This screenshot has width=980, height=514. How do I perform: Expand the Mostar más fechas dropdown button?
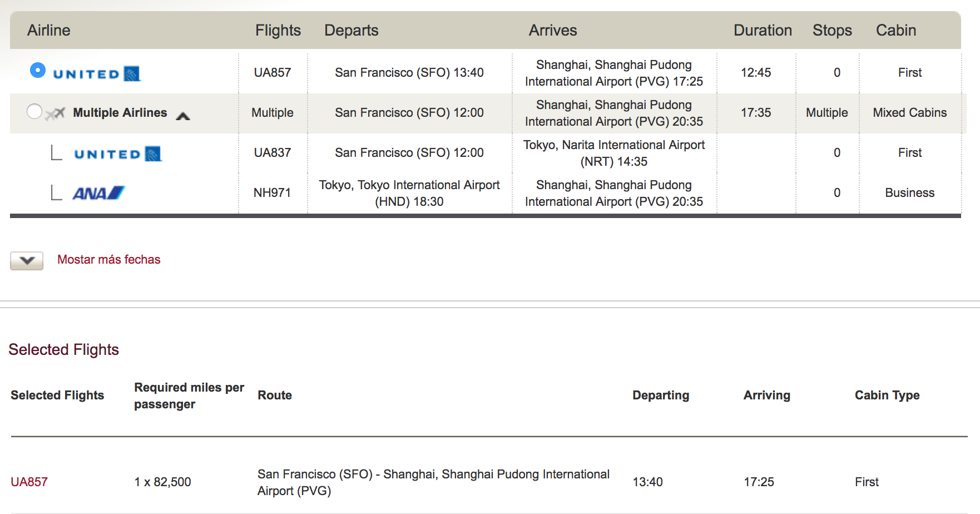(27, 260)
